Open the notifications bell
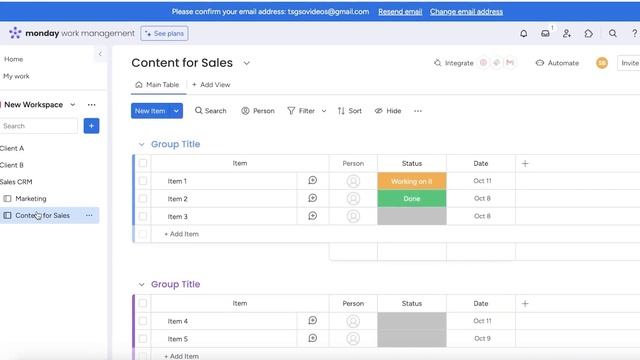 point(524,33)
